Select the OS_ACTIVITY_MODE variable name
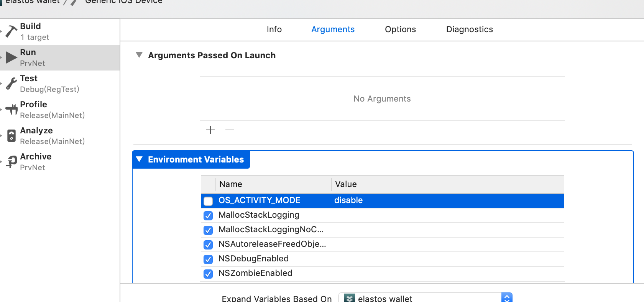Image resolution: width=644 pixels, height=302 pixels. (259, 200)
